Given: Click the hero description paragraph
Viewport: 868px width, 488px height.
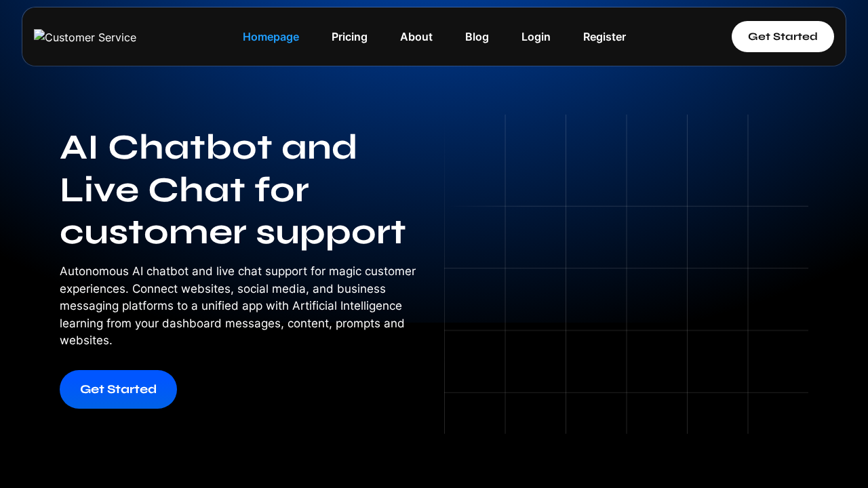Looking at the screenshot, I should tap(237, 305).
